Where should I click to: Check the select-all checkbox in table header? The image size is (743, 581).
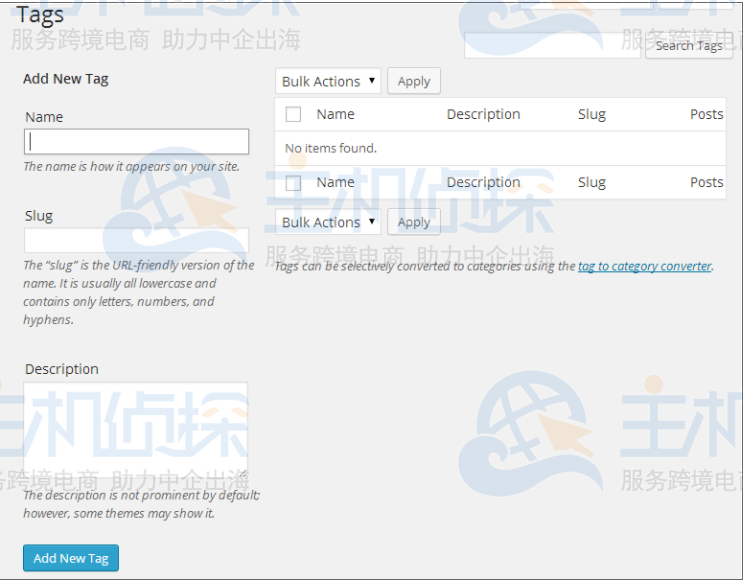(x=293, y=114)
